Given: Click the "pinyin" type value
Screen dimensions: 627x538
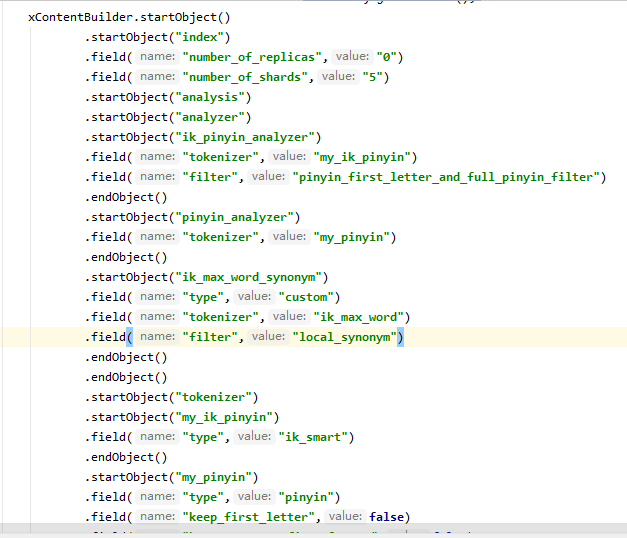Looking at the screenshot, I should pos(306,497).
